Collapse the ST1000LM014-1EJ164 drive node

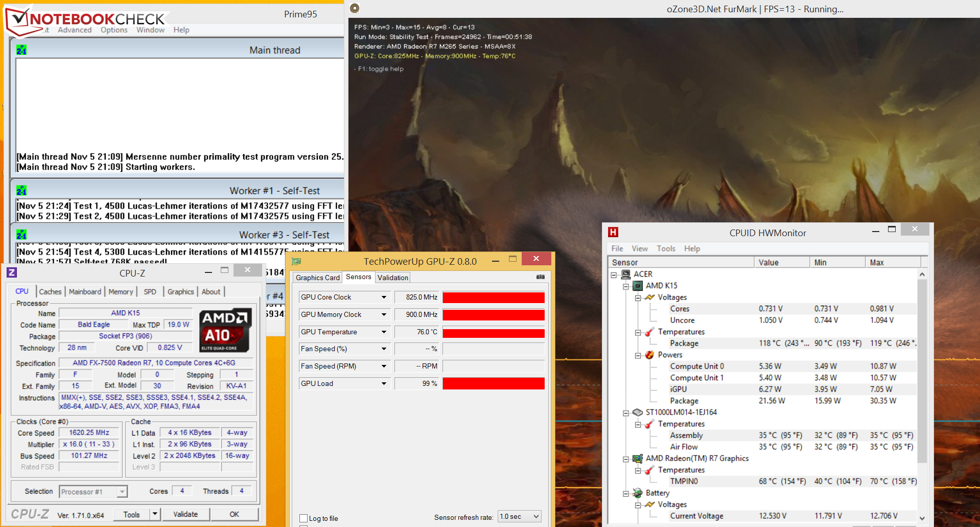(x=625, y=413)
